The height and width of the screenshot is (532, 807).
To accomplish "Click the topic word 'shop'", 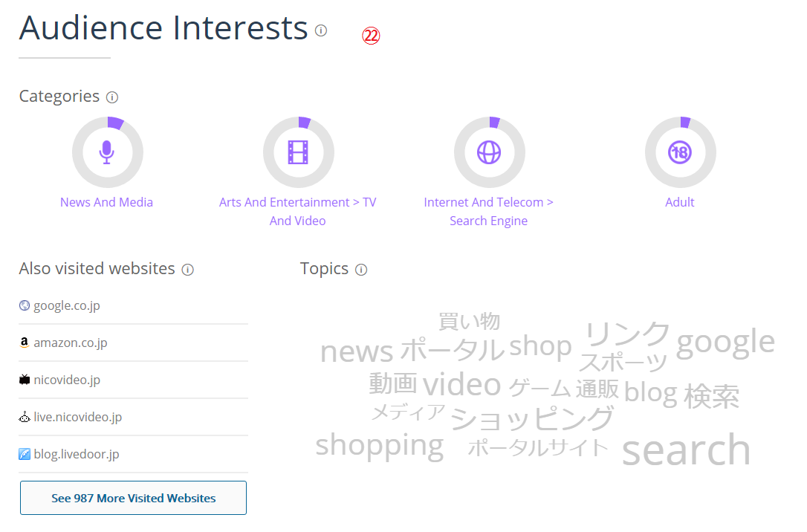I will (x=540, y=346).
